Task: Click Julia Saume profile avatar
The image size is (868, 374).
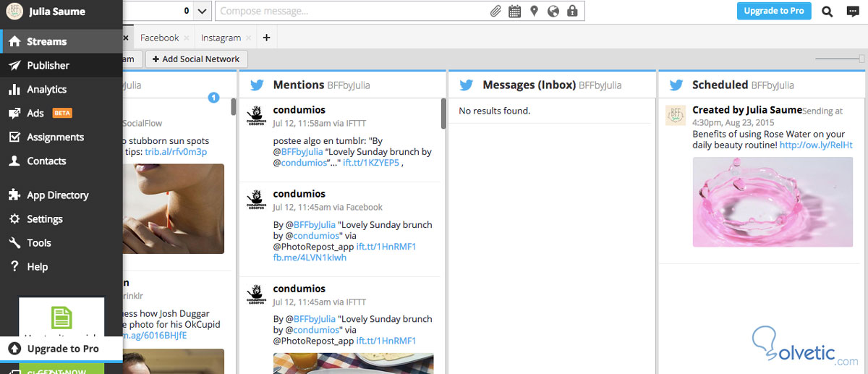Action: click(x=14, y=12)
